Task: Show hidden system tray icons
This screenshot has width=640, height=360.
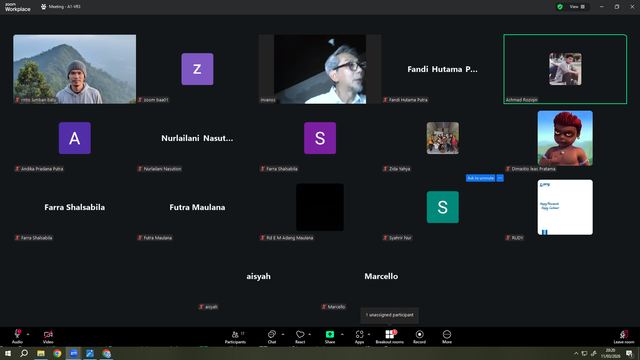Action: click(576, 353)
